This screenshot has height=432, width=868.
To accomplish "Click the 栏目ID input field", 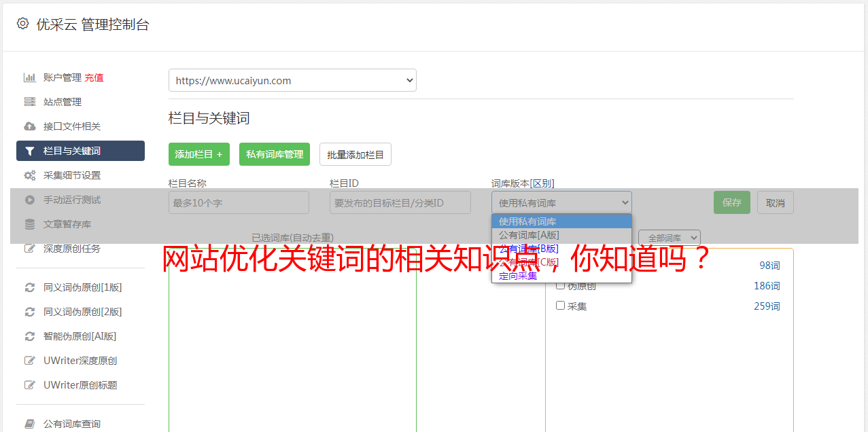I will pos(400,202).
